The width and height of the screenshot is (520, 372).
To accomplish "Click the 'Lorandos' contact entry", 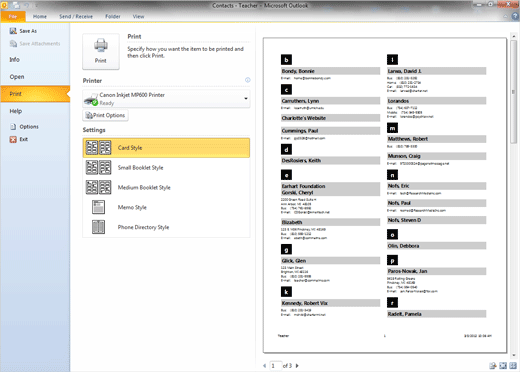I will [x=436, y=101].
